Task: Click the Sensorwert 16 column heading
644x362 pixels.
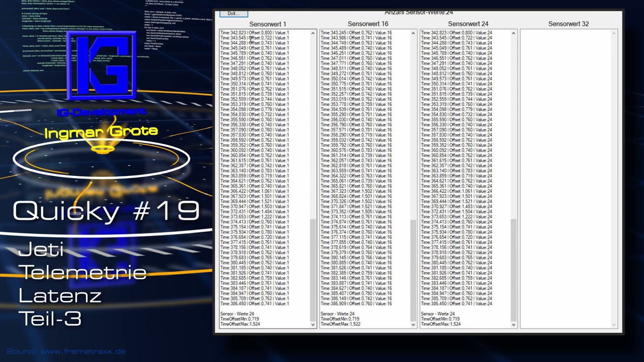Action: (368, 24)
